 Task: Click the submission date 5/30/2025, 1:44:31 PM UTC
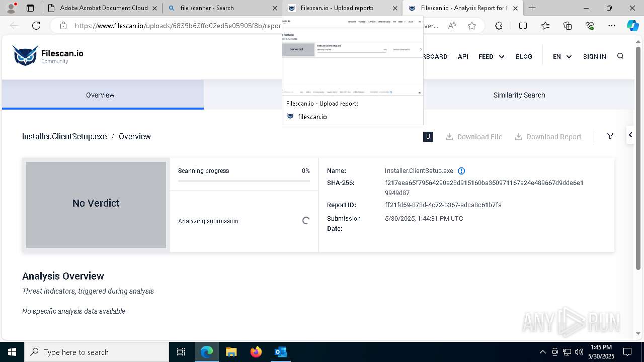pyautogui.click(x=424, y=219)
